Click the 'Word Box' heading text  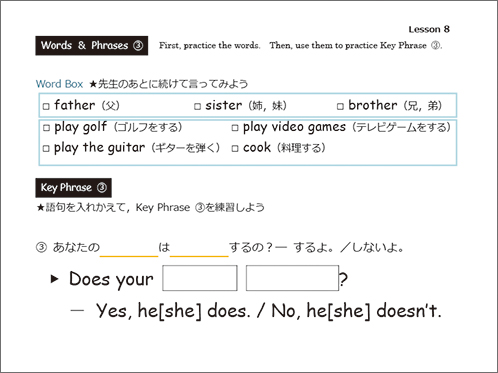[59, 84]
